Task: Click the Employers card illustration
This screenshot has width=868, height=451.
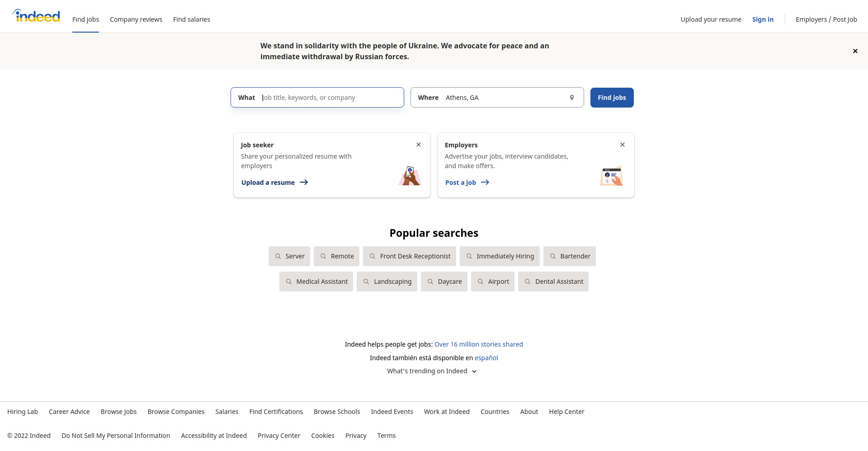Action: [612, 176]
